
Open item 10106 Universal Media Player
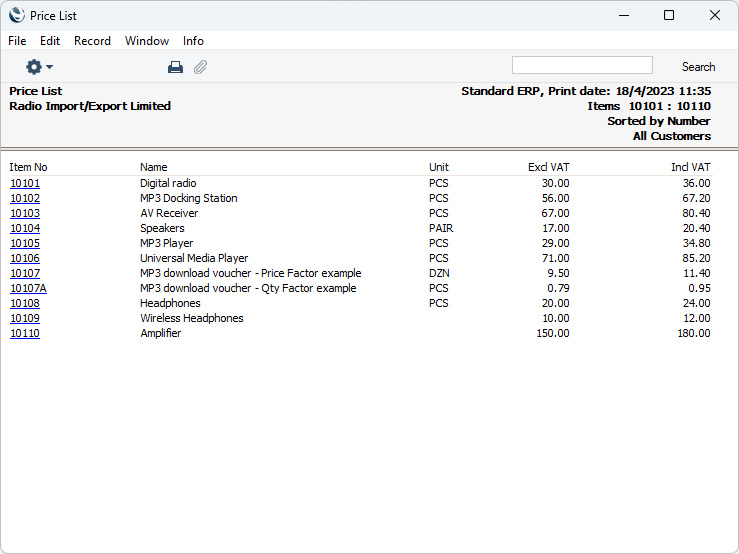click(x=25, y=259)
